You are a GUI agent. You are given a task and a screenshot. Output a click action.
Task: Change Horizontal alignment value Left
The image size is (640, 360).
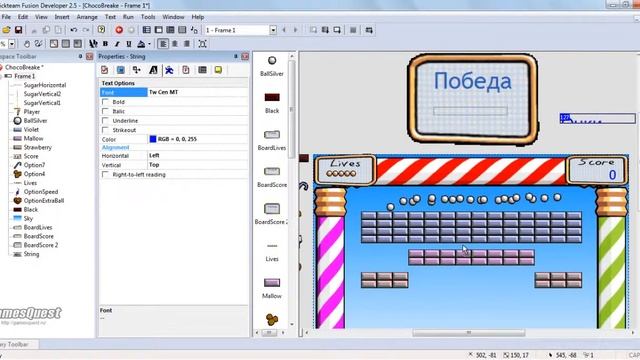[x=198, y=156]
